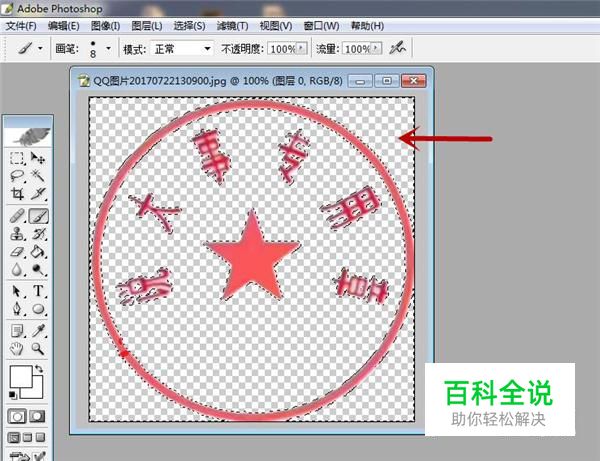Viewport: 600px width, 461px height.
Task: Select the Paint Bucket tool
Action: tap(38, 252)
